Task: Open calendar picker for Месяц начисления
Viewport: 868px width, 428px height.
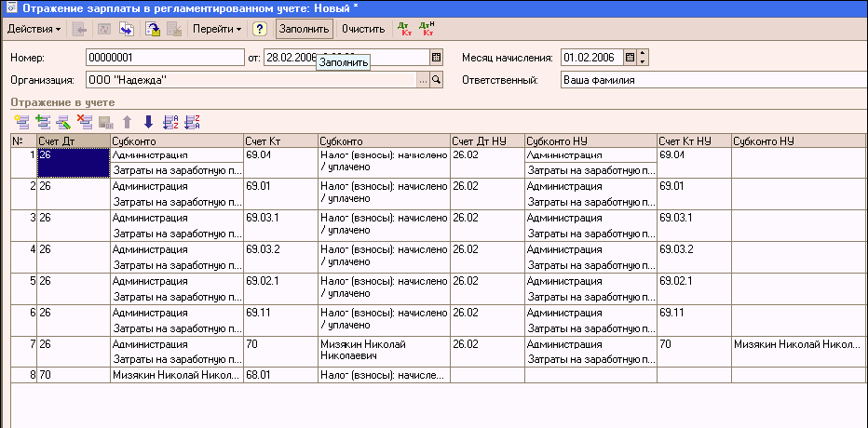Action: coord(630,58)
